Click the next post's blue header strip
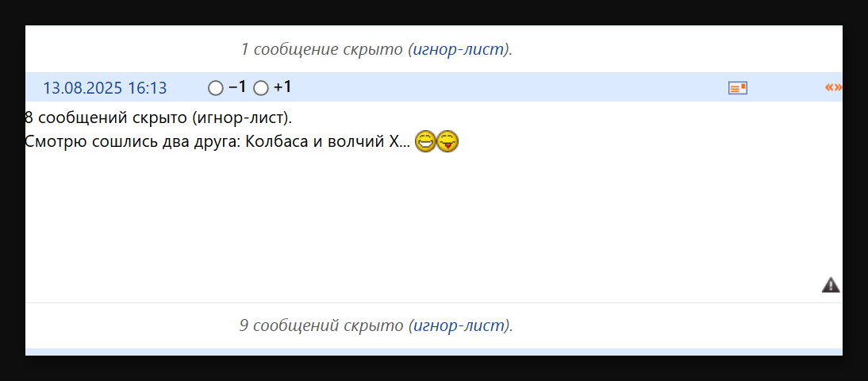 pos(433,352)
